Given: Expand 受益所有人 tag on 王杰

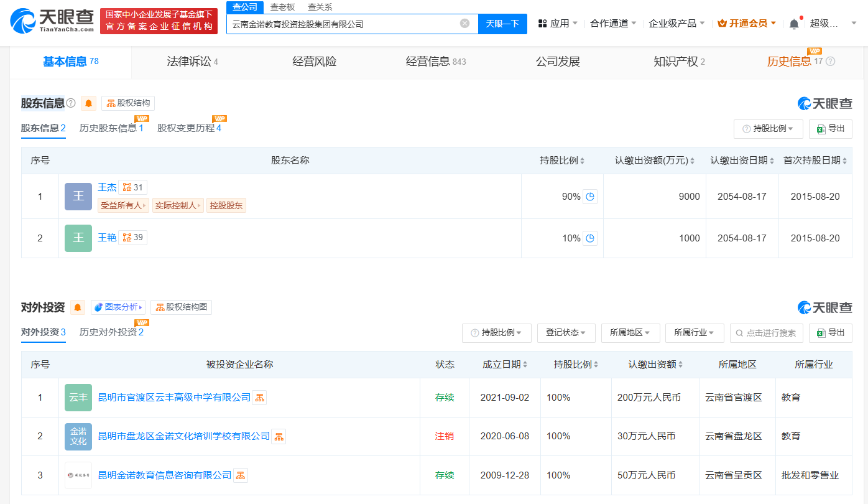Looking at the screenshot, I should [x=123, y=205].
